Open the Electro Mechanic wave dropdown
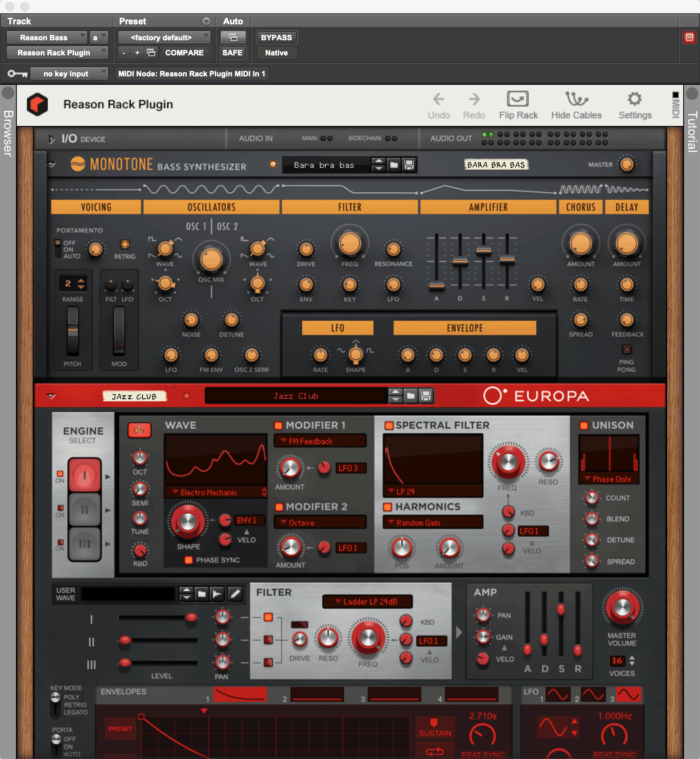 click(x=215, y=492)
